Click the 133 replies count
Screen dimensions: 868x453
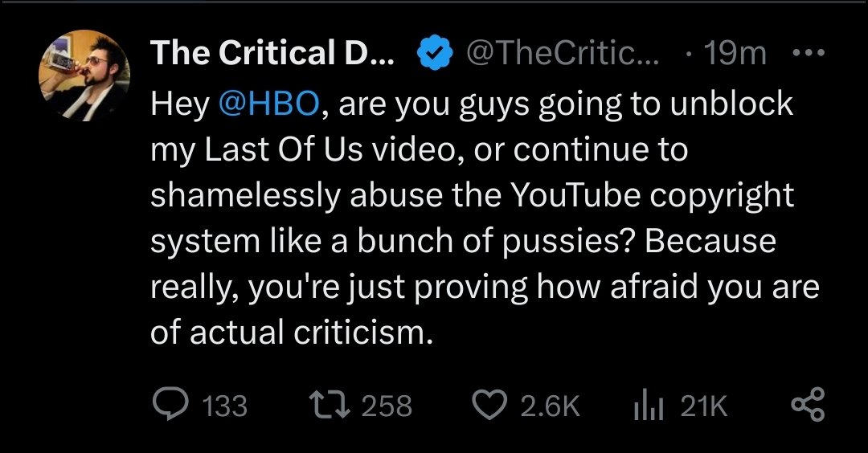coord(225,406)
